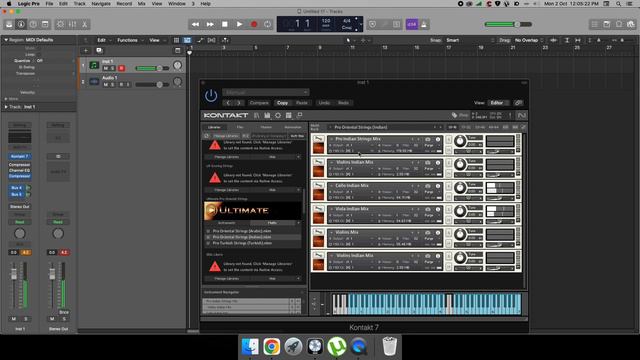Image resolution: width=640 pixels, height=360 pixels.
Task: Click the Kontakt browser toggle icon
Action: point(256,116)
